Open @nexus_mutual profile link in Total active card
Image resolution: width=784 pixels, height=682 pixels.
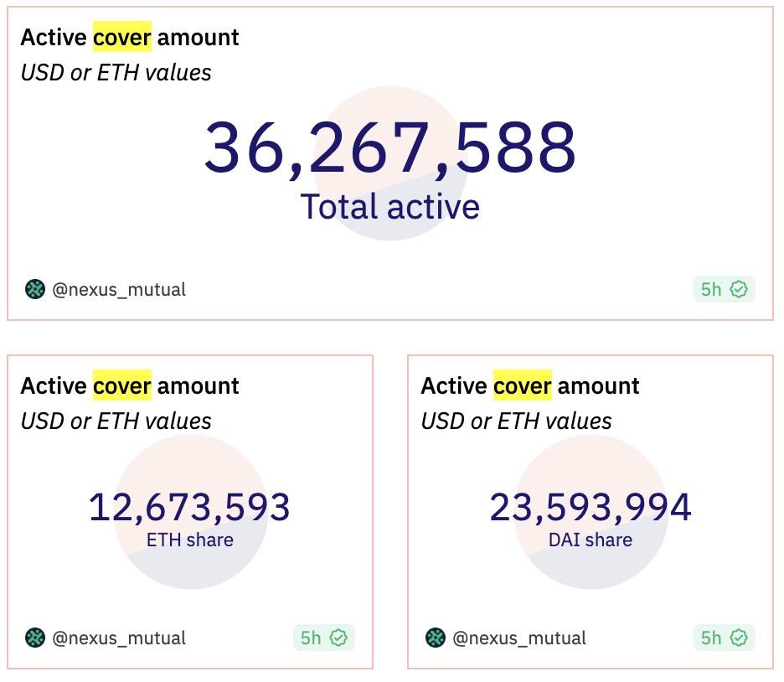coord(119,290)
